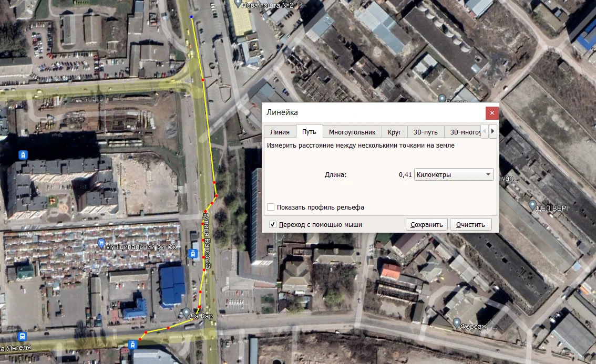Image resolution: width=596 pixels, height=364 pixels.
Task: Click the Нова пошта №2 marker
Action: [x=238, y=4]
